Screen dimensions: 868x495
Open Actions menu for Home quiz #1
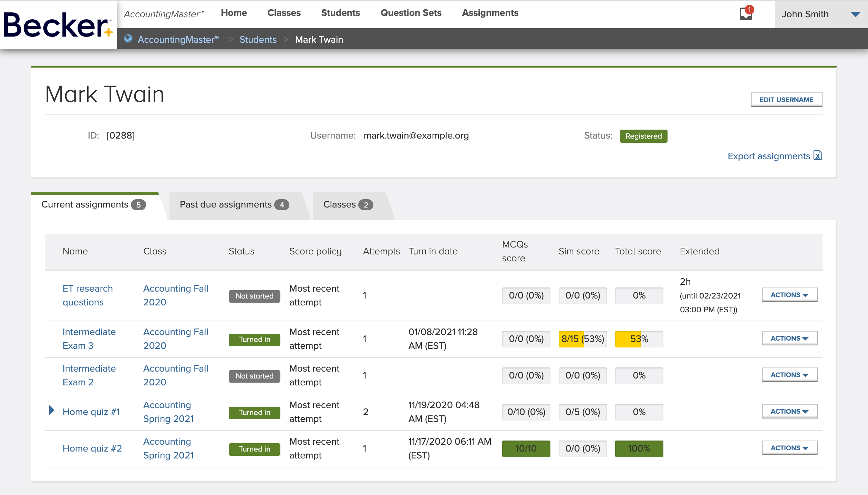pyautogui.click(x=789, y=412)
